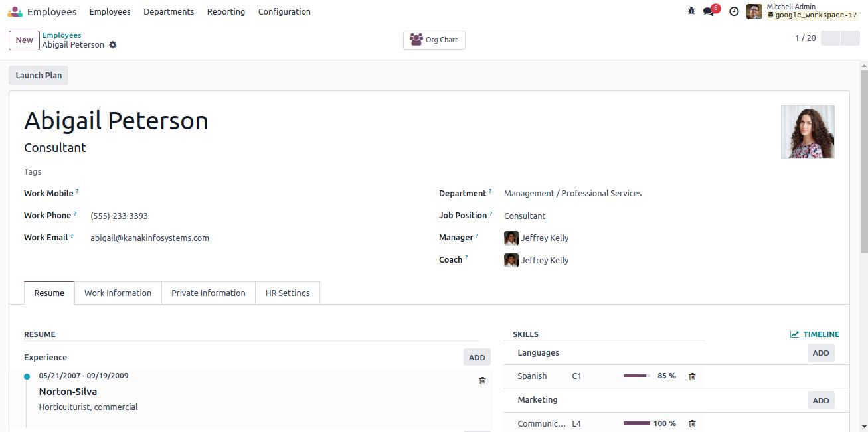Screen dimensions: 868x432
Task: Click the Work Email address field
Action: pos(150,238)
